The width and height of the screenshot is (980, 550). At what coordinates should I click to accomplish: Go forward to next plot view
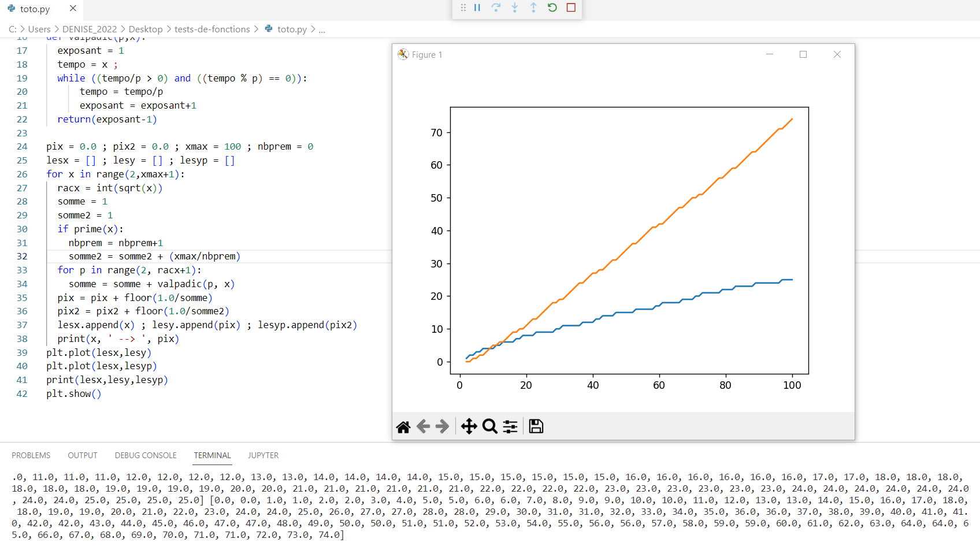[443, 426]
